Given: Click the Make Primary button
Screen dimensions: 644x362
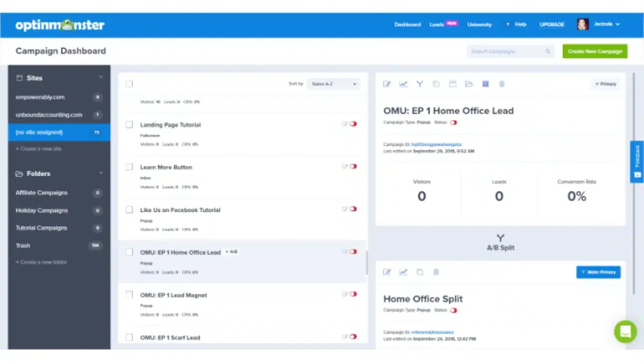Looking at the screenshot, I should (x=598, y=272).
